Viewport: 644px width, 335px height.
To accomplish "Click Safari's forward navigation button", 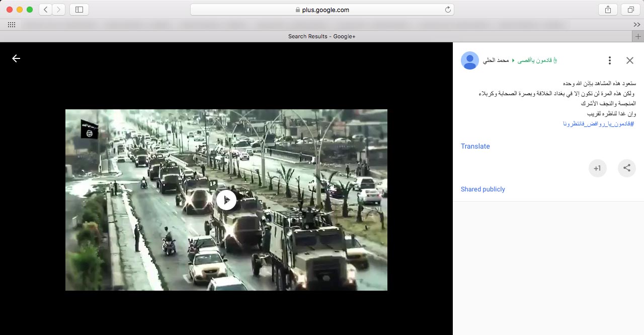I will [x=59, y=10].
